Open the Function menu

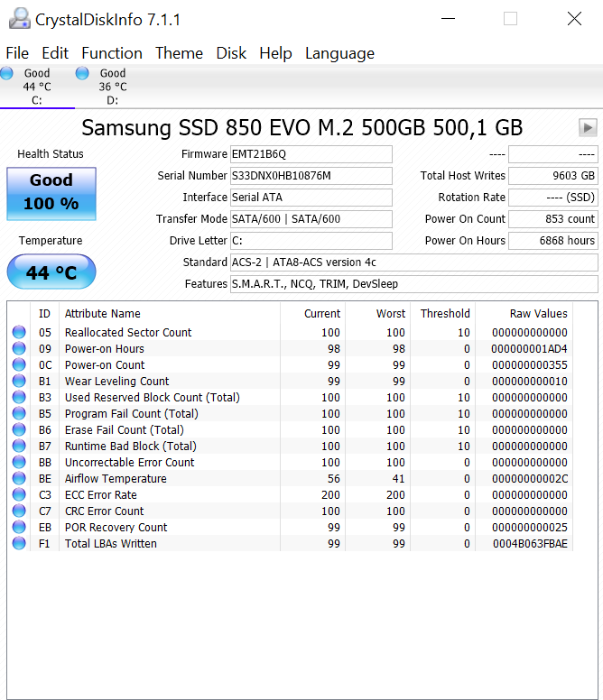point(112,53)
